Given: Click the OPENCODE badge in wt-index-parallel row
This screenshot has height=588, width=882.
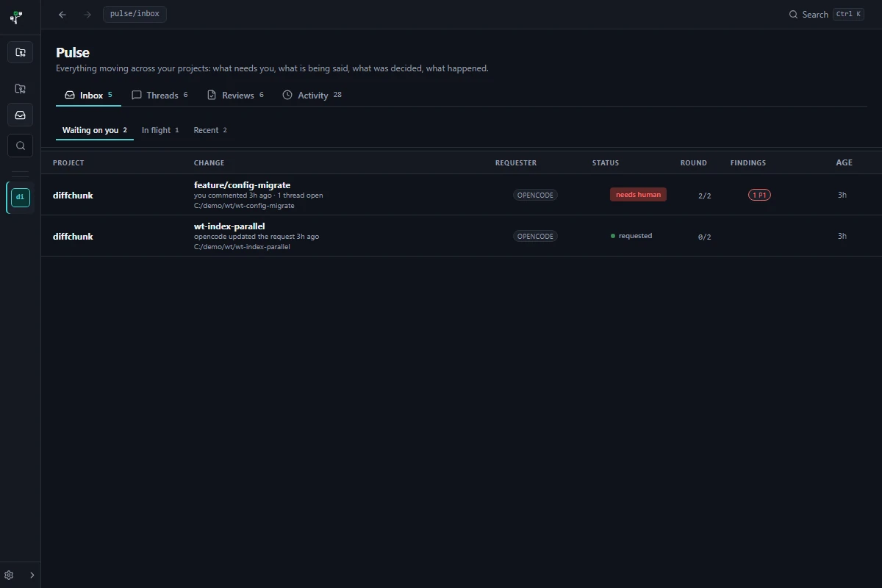Looking at the screenshot, I should pyautogui.click(x=535, y=236).
